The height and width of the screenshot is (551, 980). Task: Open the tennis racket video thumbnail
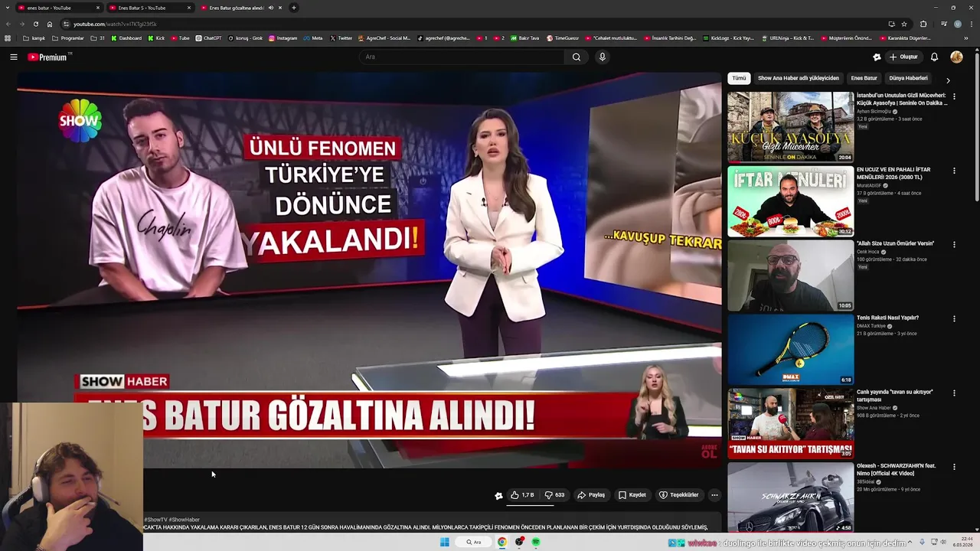790,350
